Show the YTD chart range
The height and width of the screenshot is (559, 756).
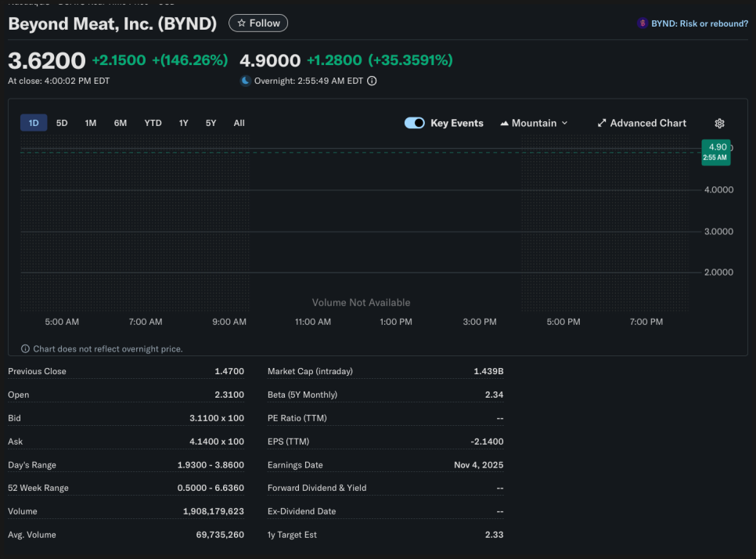coord(153,123)
